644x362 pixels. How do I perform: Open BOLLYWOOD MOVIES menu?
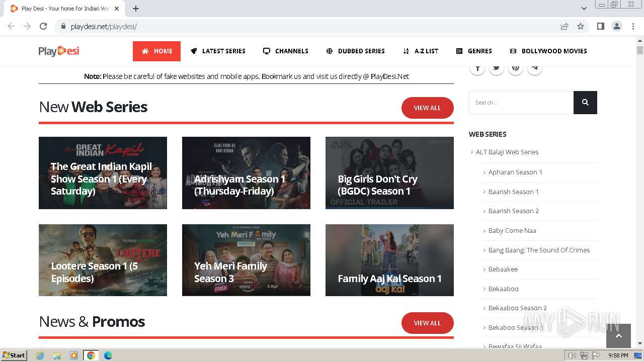(x=548, y=51)
